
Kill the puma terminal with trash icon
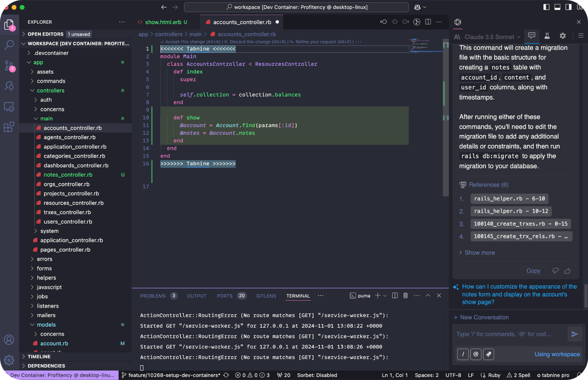pos(405,296)
